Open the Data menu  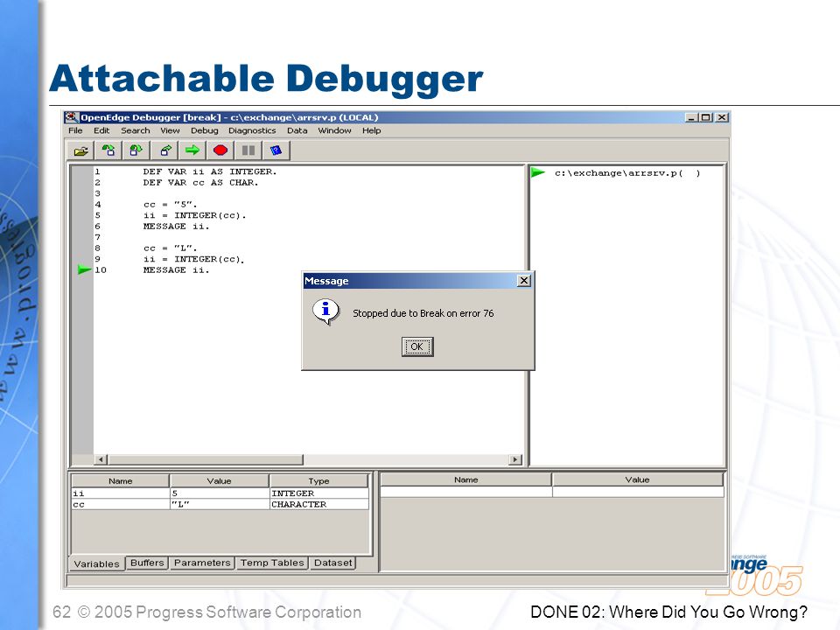point(297,130)
